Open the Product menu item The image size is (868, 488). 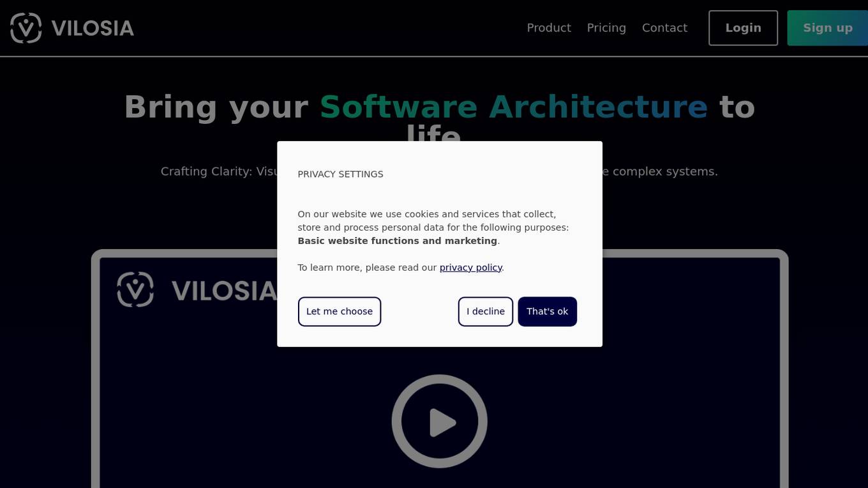(549, 28)
